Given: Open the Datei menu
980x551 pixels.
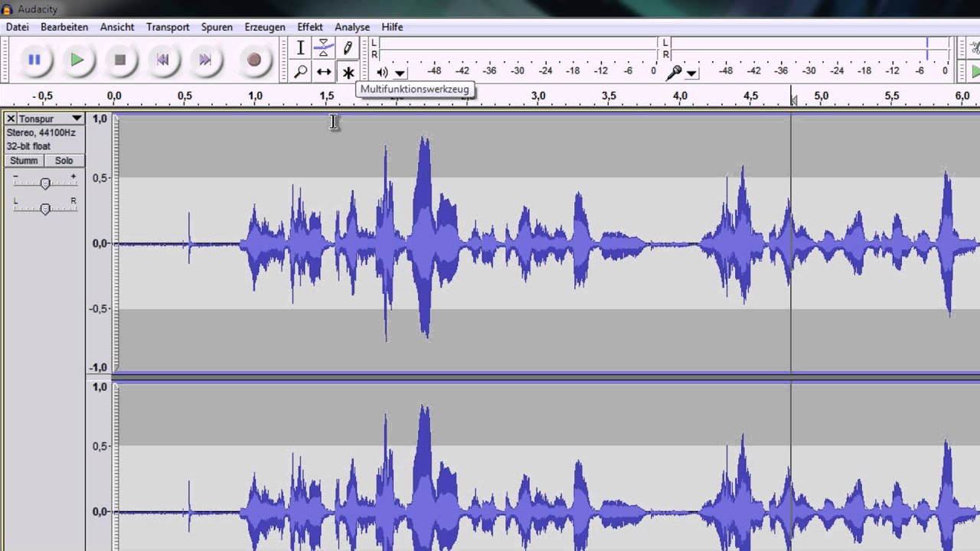Looking at the screenshot, I should (x=17, y=27).
